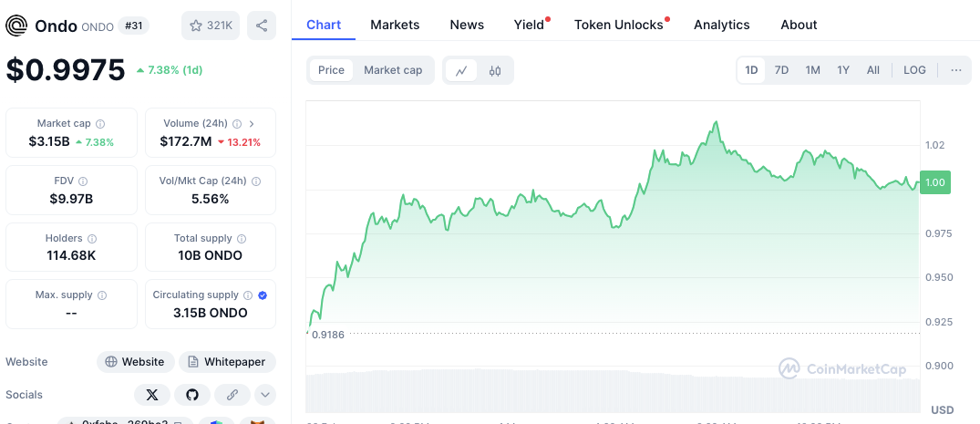Switch to the Yield tab
The image size is (980, 424).
[530, 25]
